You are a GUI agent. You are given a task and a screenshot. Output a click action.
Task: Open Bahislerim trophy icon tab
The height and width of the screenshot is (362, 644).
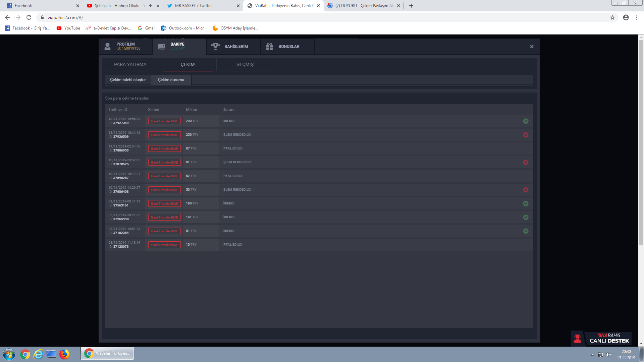click(215, 47)
